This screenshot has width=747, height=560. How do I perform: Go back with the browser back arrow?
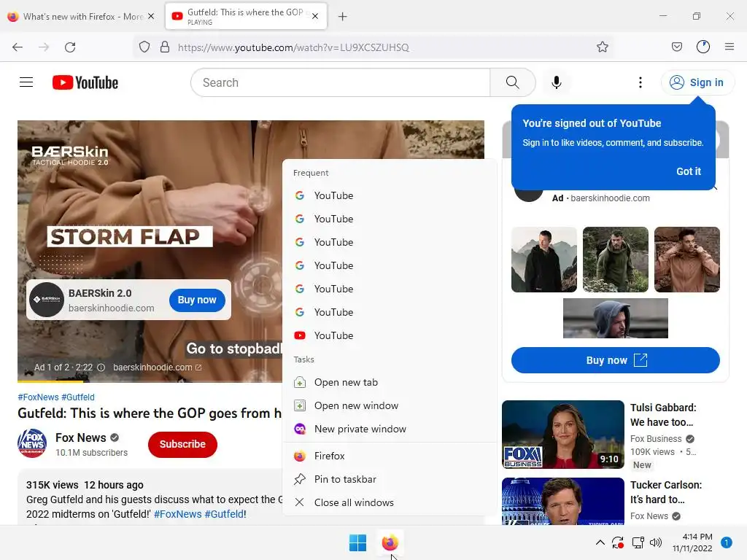click(18, 47)
